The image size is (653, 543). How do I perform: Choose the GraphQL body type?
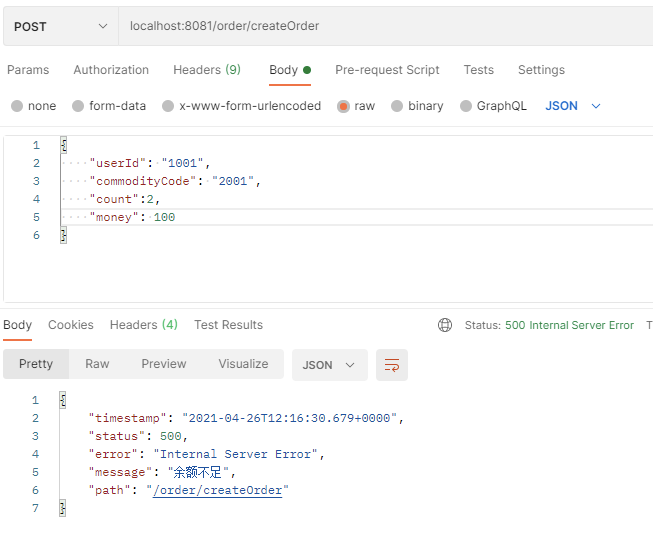[x=466, y=106]
